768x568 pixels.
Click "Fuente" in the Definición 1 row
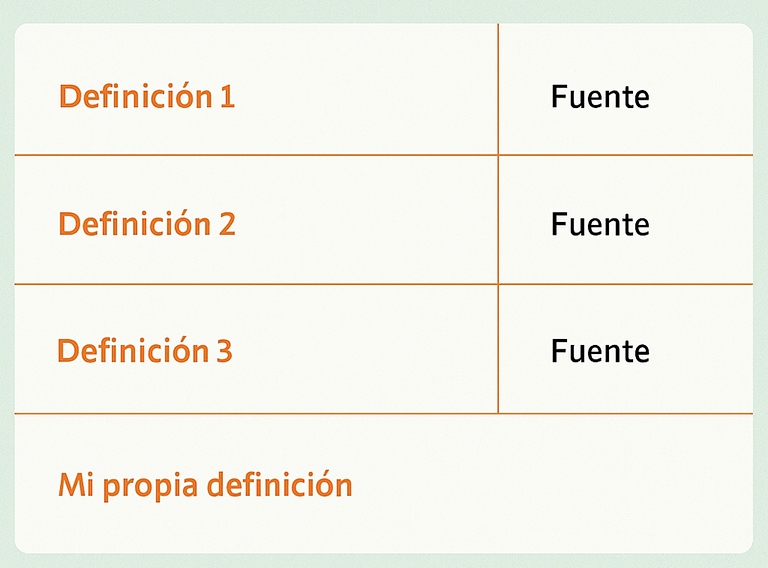tap(600, 97)
